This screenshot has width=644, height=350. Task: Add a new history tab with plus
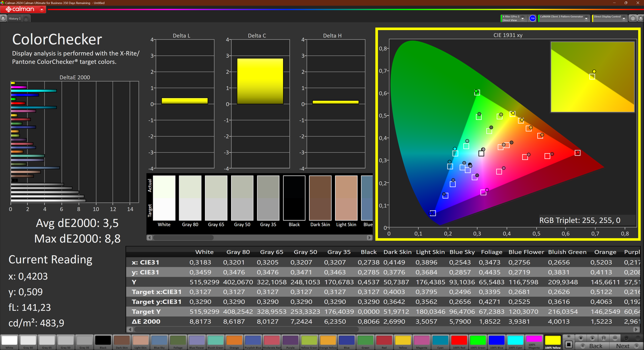(26, 19)
